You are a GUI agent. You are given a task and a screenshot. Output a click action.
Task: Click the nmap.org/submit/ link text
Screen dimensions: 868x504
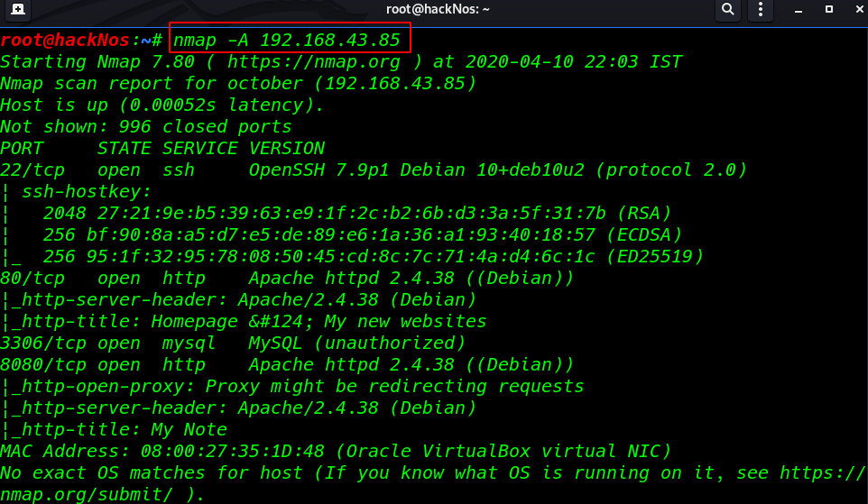tap(87, 494)
